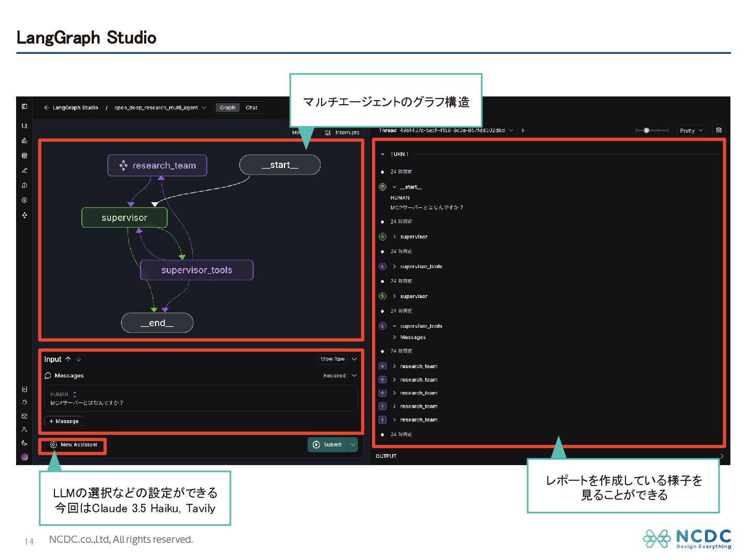Open the pen annotation icon in sidebar
Viewport: 747px width, 560px height.
24,170
